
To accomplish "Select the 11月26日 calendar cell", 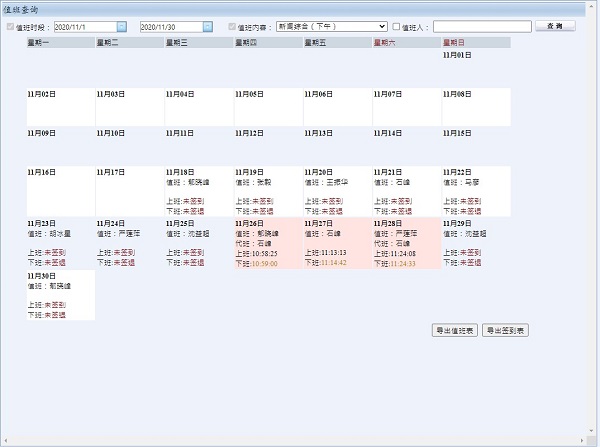I will click(x=268, y=243).
